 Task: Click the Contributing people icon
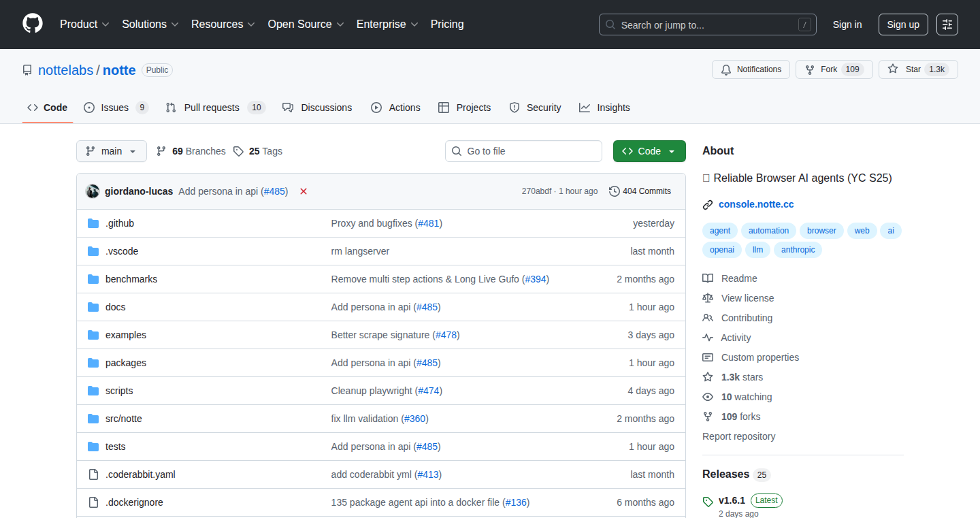(x=708, y=318)
